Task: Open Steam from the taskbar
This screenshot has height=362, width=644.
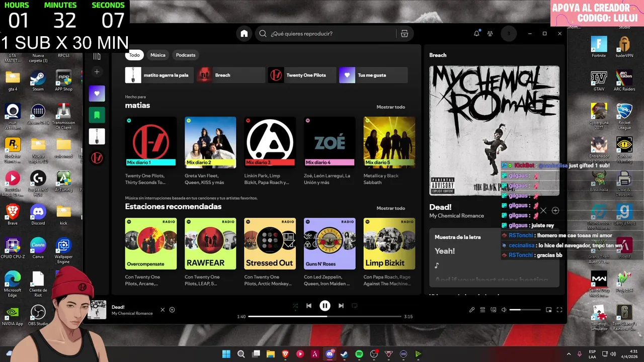Action: (344, 354)
